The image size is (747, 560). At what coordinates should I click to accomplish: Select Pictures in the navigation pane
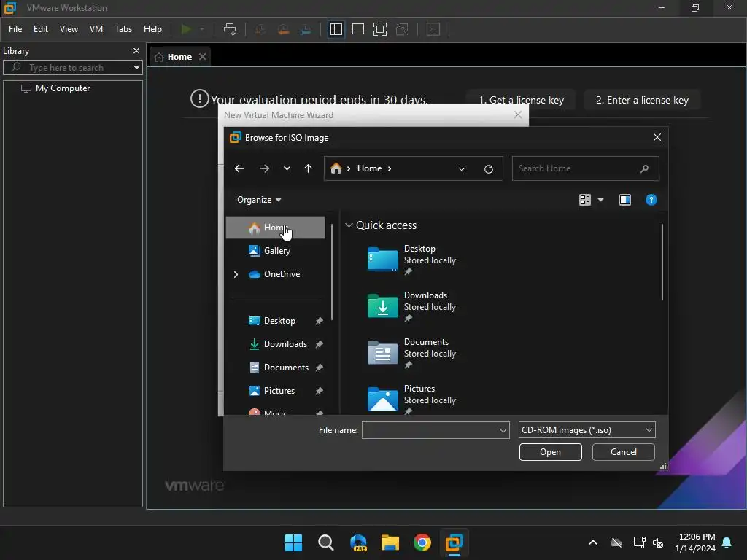[x=280, y=391]
